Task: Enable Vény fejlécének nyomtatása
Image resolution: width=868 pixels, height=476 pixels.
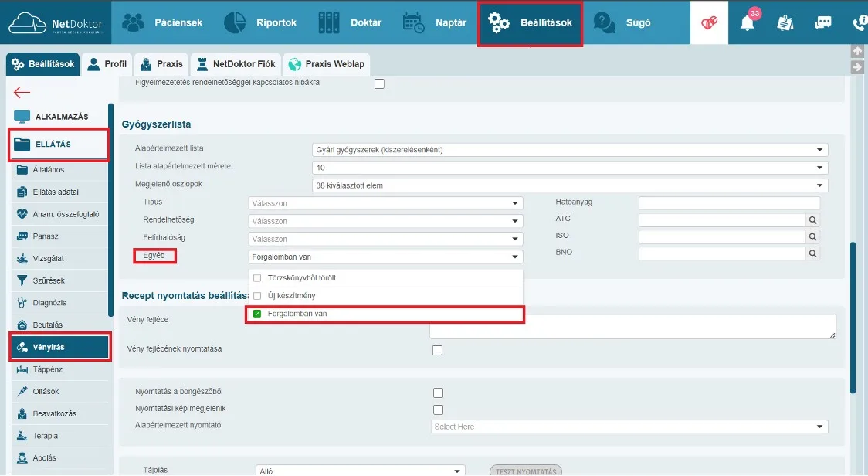Action: [437, 350]
